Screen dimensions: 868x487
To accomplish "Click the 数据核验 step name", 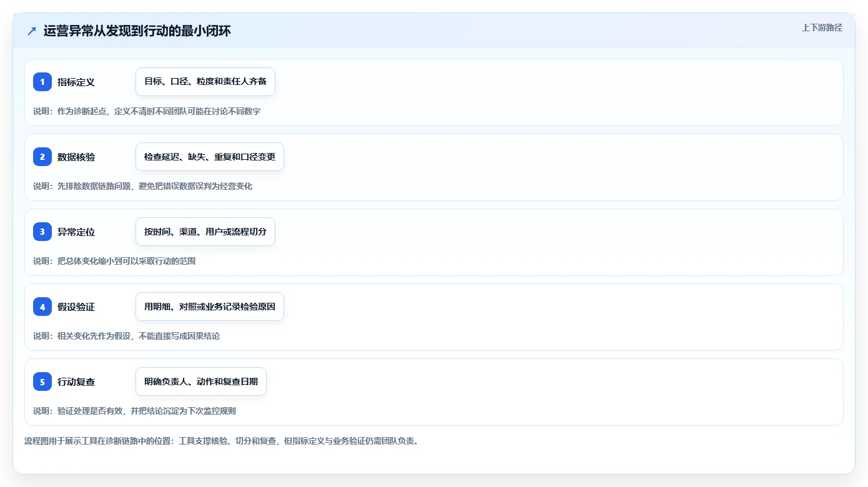I will click(76, 157).
